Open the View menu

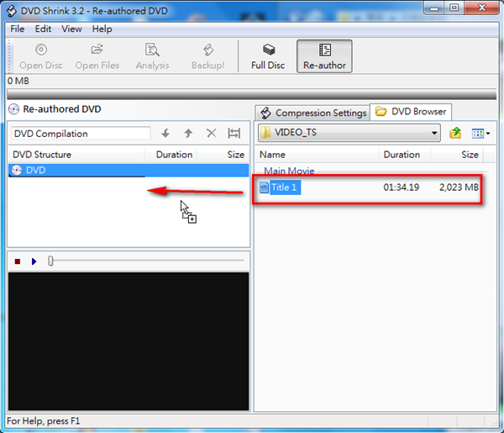71,29
